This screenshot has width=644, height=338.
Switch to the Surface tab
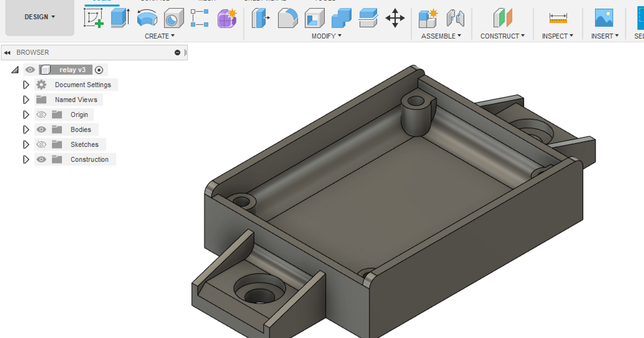point(156,1)
